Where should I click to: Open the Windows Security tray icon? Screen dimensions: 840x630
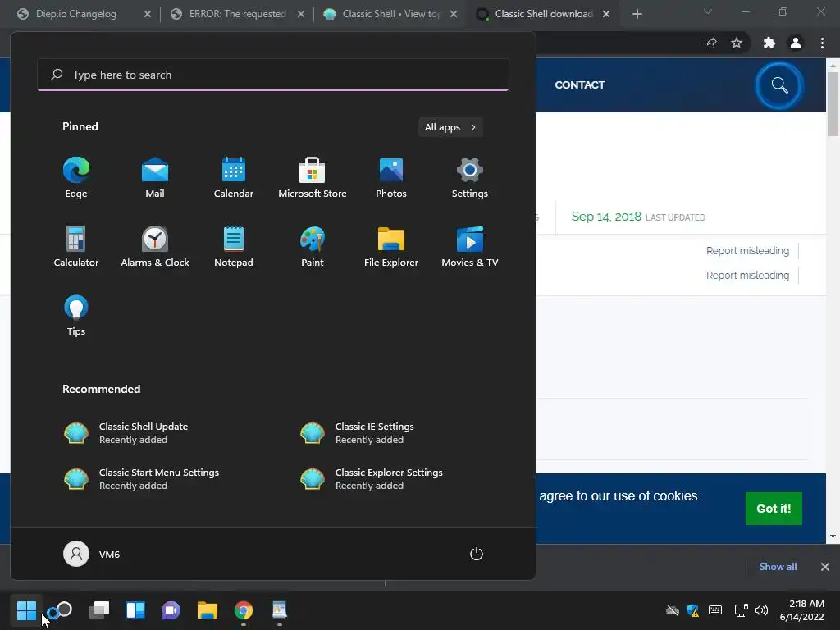pos(692,610)
